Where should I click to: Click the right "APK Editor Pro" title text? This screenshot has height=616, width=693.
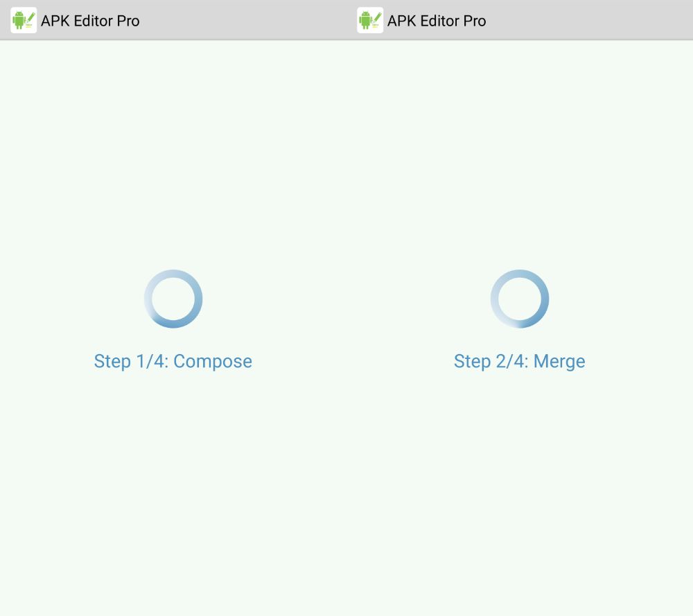pyautogui.click(x=437, y=21)
